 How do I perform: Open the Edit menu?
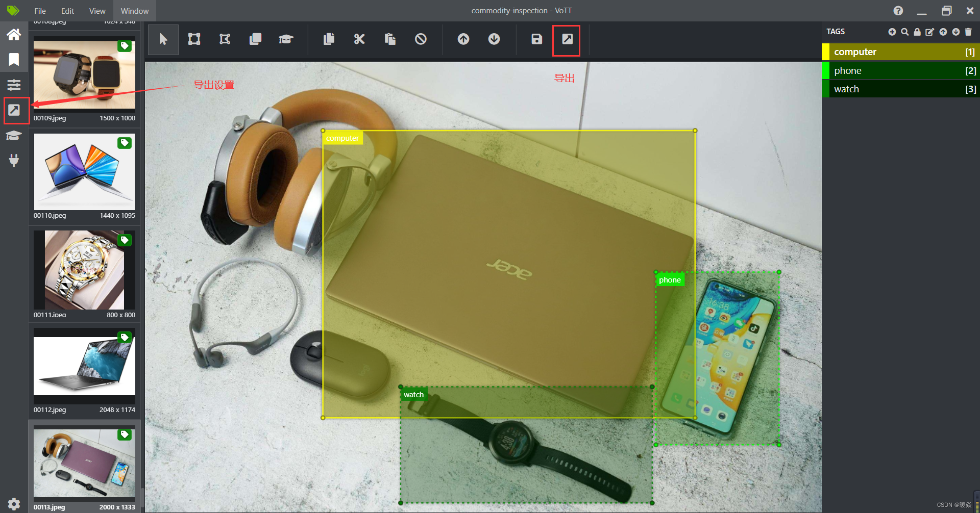tap(67, 11)
